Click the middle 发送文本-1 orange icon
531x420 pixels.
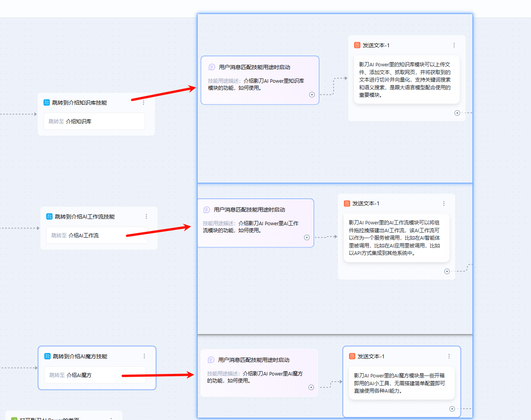[347, 203]
